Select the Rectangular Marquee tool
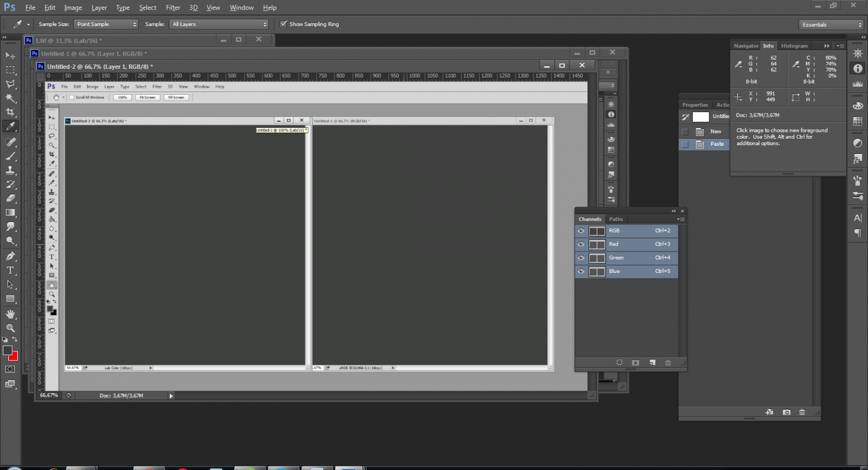The width and height of the screenshot is (868, 470). (x=10, y=70)
